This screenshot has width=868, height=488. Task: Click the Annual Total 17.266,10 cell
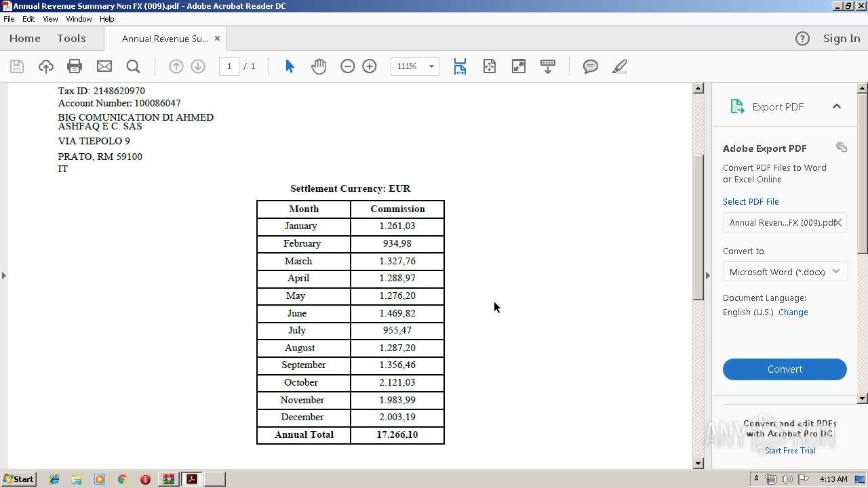[397, 435]
